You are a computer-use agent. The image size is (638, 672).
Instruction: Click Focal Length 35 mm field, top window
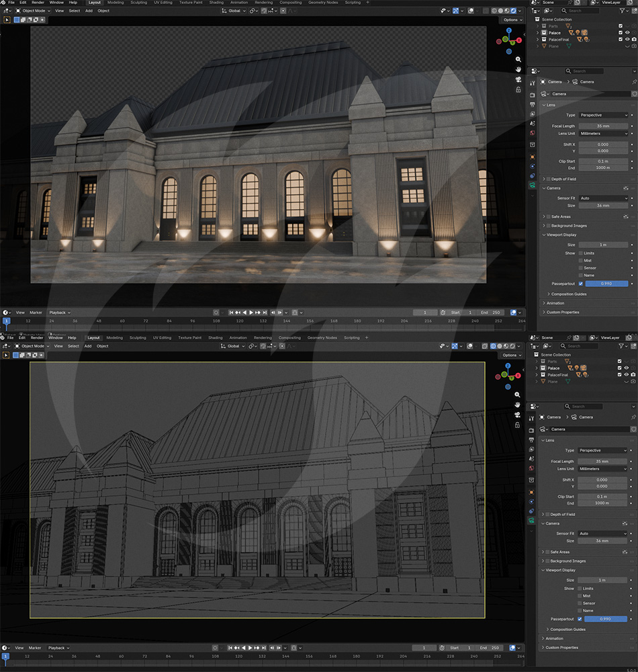pyautogui.click(x=603, y=126)
